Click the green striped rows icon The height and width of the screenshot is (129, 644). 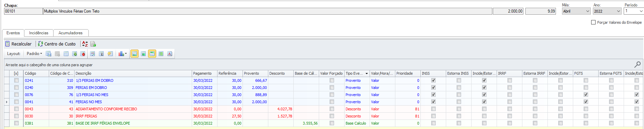click(x=161, y=54)
